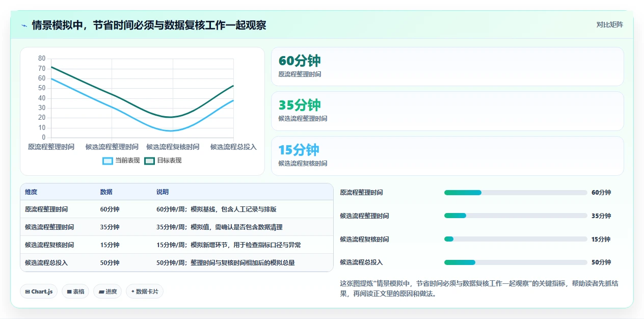
Task: Click description mentioning 数据清理
Action: (x=220, y=227)
